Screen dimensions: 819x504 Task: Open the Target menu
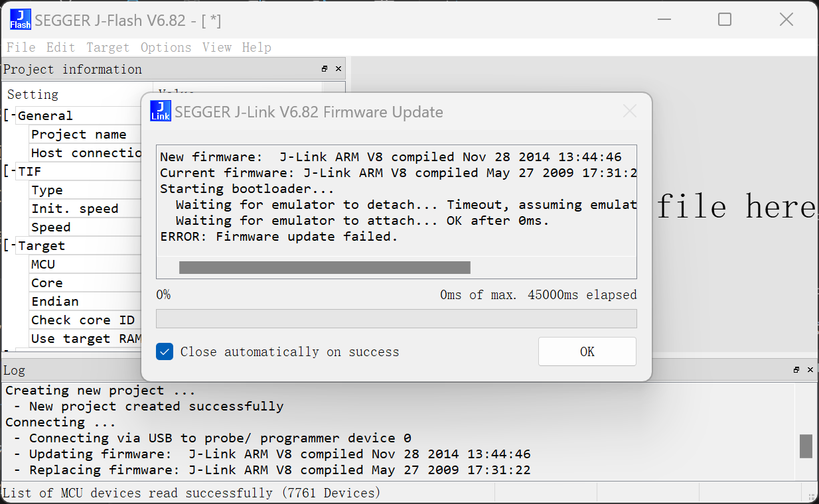click(108, 47)
